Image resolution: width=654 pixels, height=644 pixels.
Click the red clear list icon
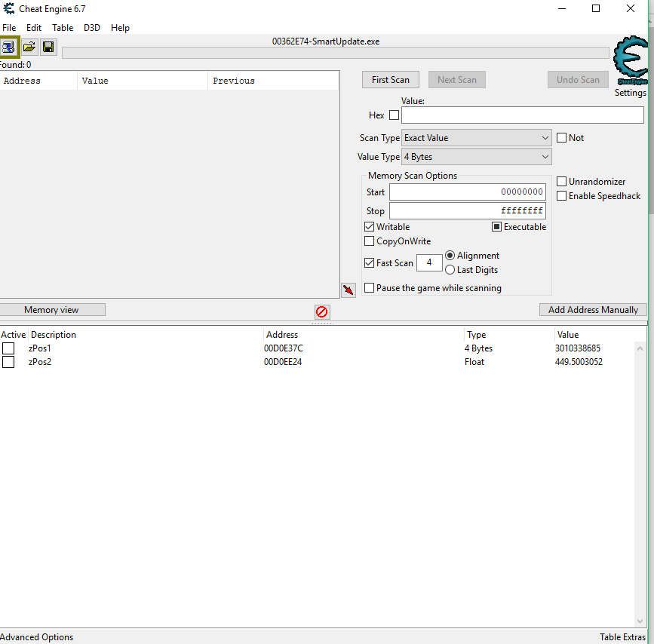pos(322,311)
